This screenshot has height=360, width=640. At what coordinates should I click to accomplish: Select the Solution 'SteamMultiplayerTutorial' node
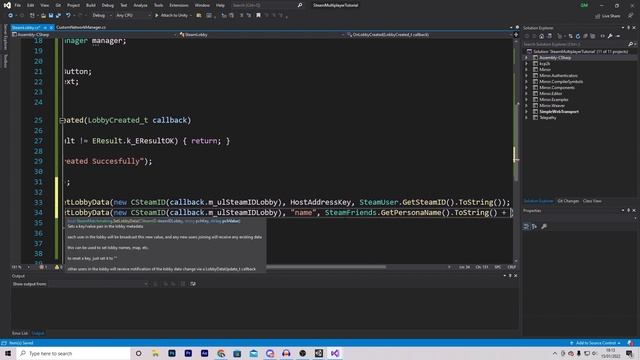(x=577, y=51)
